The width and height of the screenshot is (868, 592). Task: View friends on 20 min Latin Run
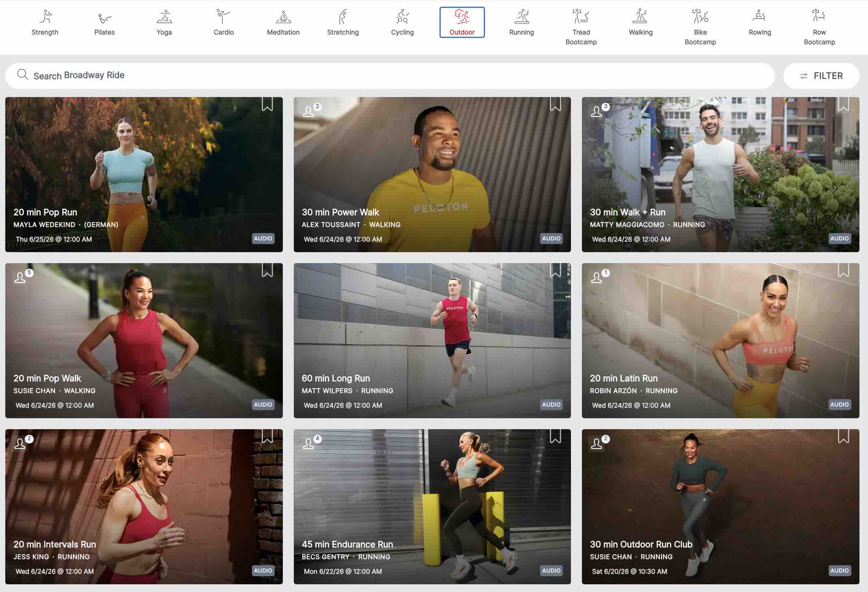click(600, 276)
